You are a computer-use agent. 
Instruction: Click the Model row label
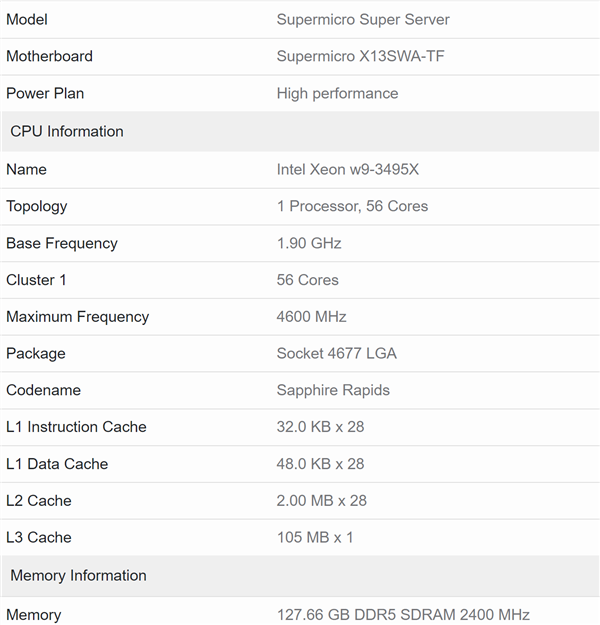(x=26, y=19)
